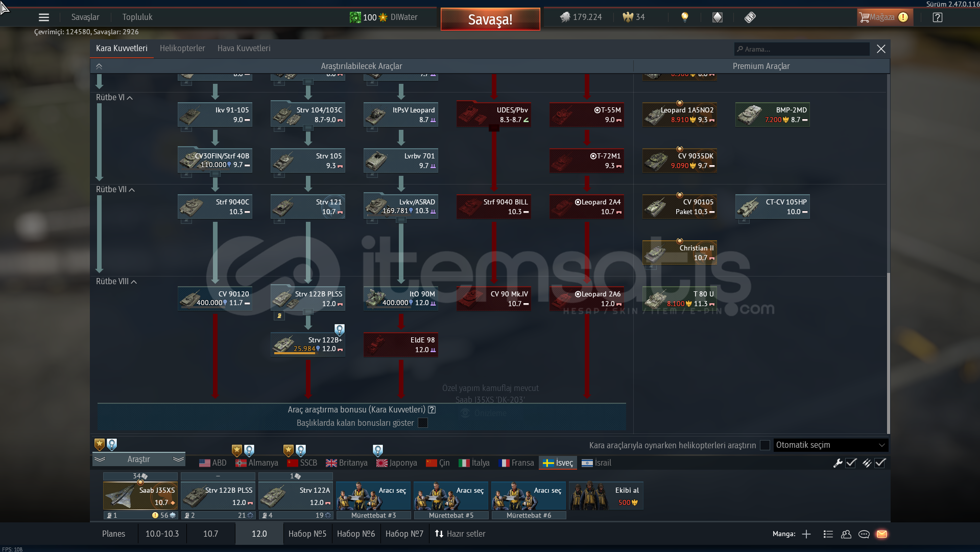980x552 pixels.
Task: Select the Britanya nation tab
Action: (x=347, y=463)
